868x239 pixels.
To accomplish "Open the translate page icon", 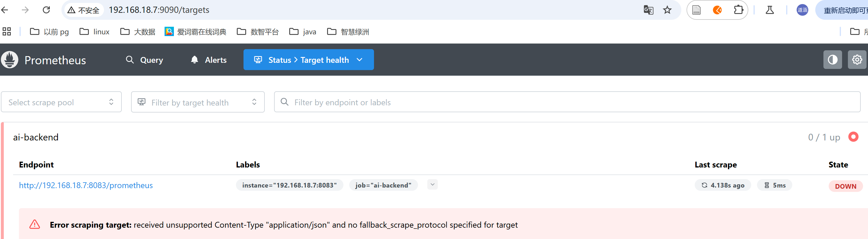I will pyautogui.click(x=648, y=10).
